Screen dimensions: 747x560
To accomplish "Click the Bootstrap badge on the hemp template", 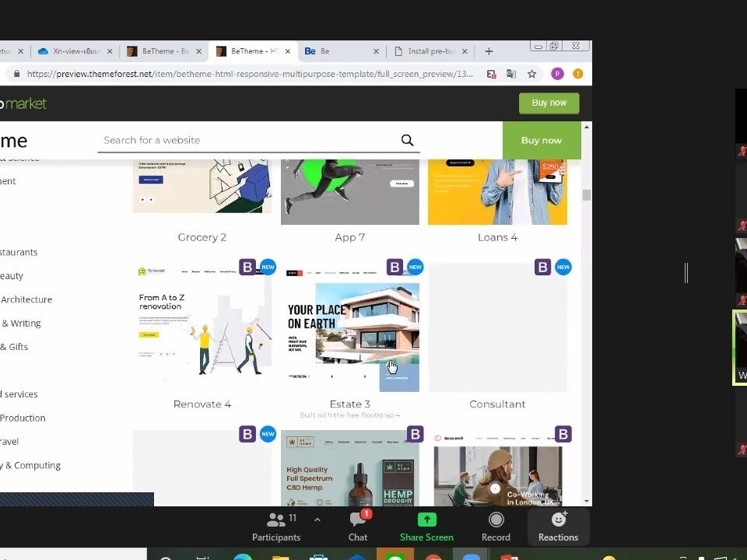I will [x=416, y=434].
